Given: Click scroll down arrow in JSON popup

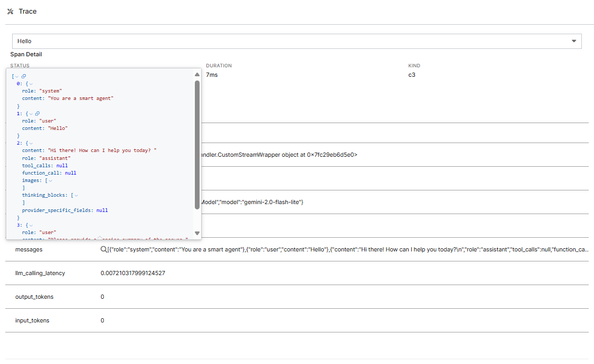Looking at the screenshot, I should pyautogui.click(x=197, y=233).
